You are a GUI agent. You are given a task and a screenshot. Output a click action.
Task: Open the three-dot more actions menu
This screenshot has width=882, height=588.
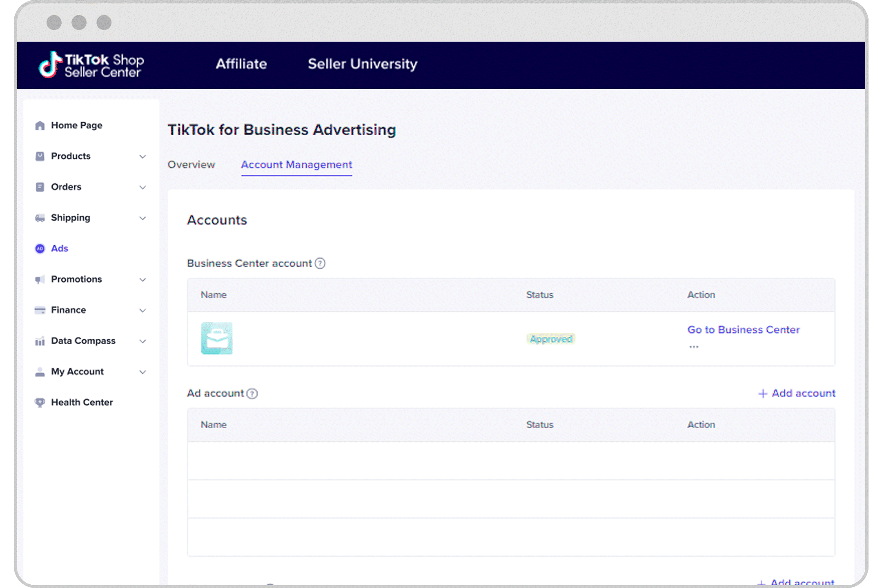tap(694, 347)
